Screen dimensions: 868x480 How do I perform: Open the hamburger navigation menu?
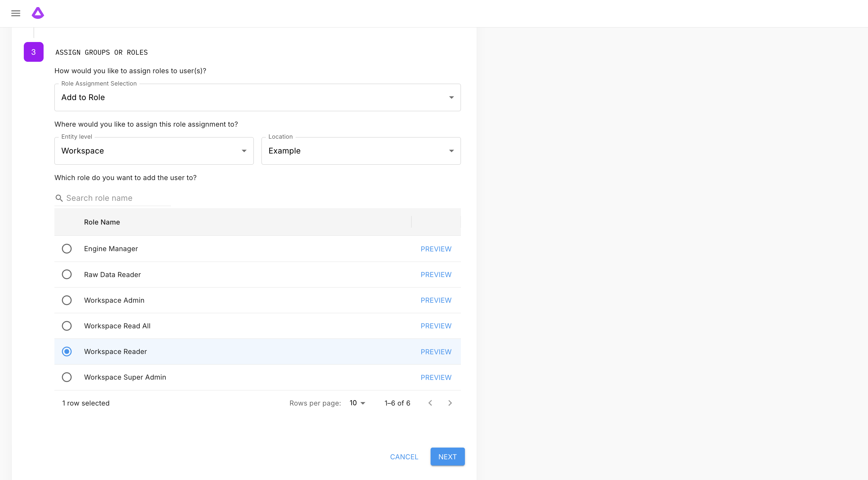click(15, 13)
